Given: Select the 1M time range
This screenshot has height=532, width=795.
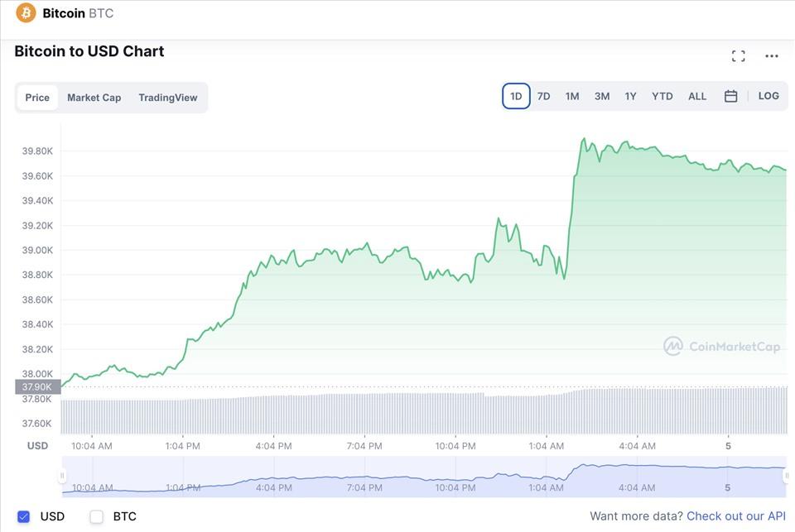Looking at the screenshot, I should tap(571, 95).
